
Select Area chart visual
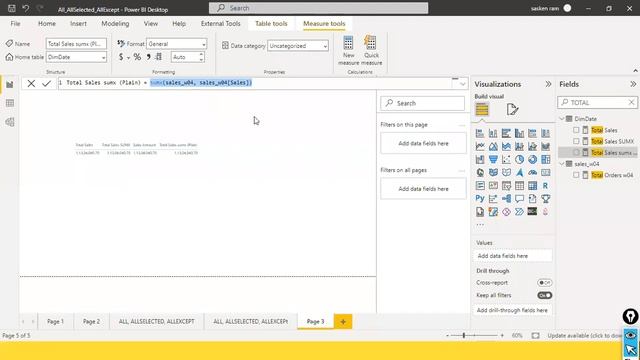click(x=493, y=146)
